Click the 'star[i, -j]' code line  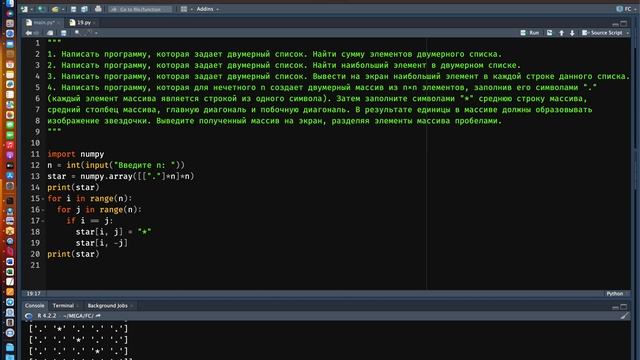[102, 243]
